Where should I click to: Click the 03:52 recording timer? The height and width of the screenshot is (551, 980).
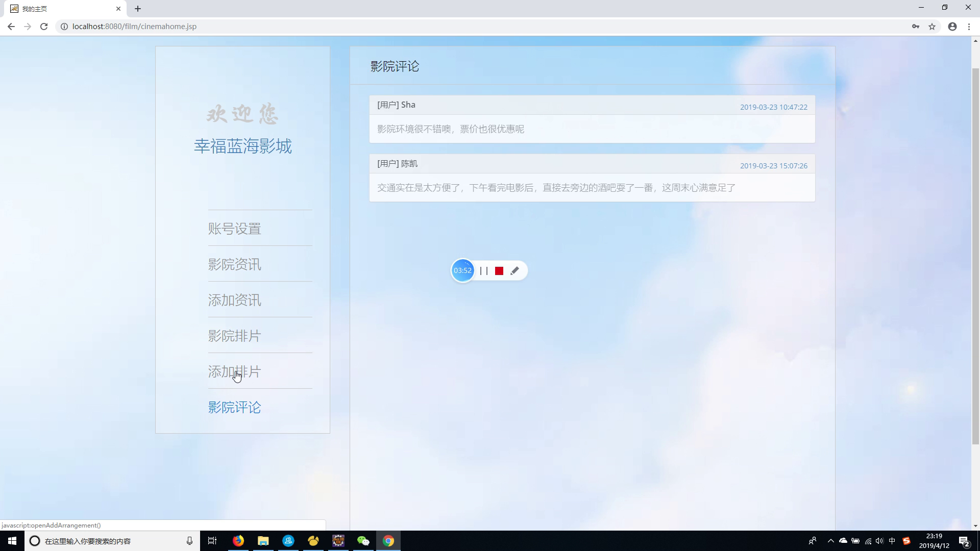pos(462,270)
